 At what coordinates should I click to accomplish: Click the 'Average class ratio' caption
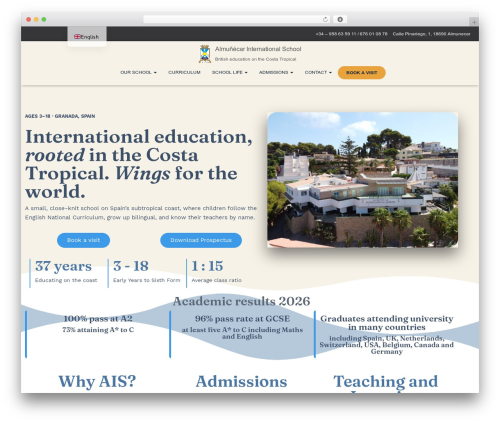217,280
